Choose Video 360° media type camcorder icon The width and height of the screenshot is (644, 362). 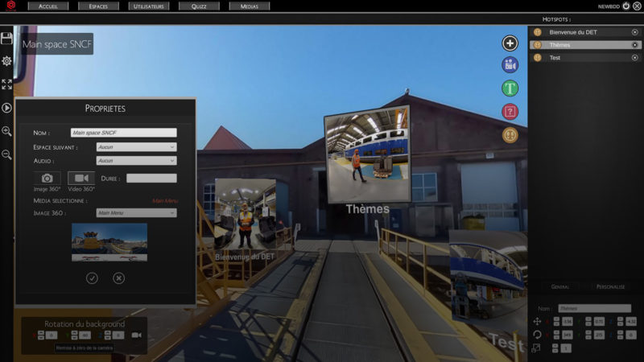[x=81, y=178]
